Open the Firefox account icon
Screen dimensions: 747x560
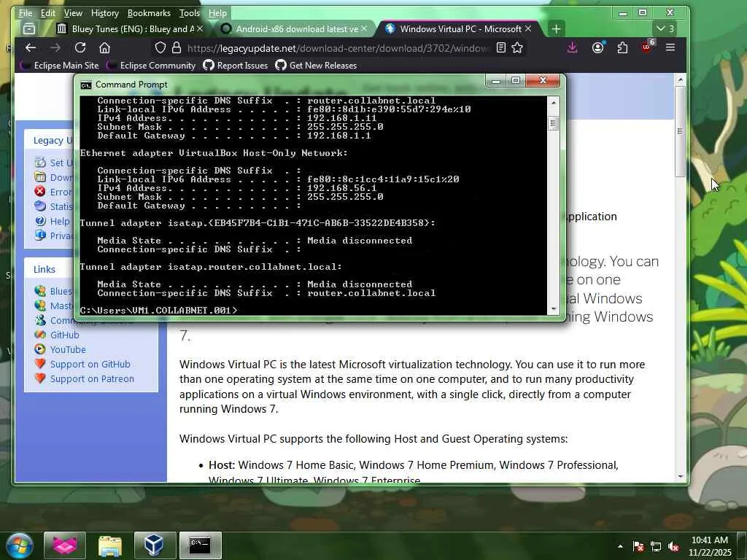click(x=597, y=47)
